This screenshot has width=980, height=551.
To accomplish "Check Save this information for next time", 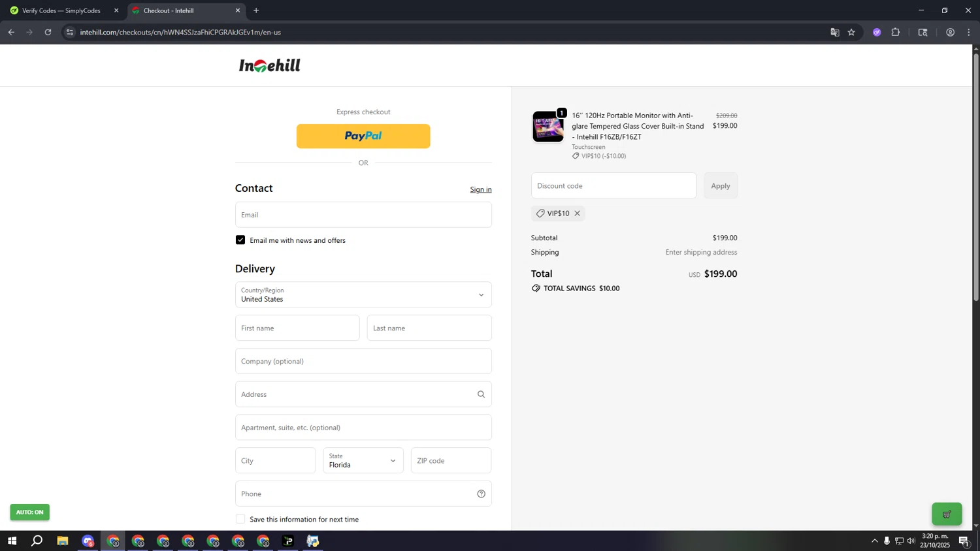I will (240, 519).
